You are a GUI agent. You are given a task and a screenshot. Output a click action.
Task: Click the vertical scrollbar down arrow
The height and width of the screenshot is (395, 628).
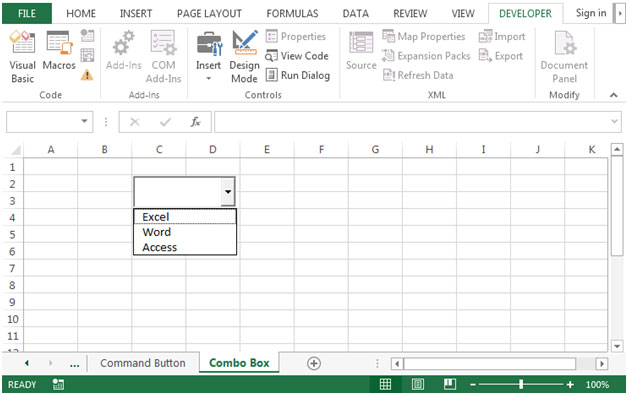(617, 346)
